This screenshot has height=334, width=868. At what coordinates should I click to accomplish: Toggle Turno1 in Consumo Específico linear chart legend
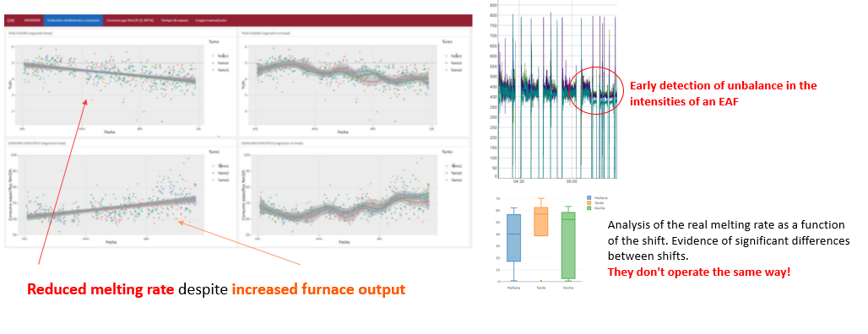click(220, 165)
